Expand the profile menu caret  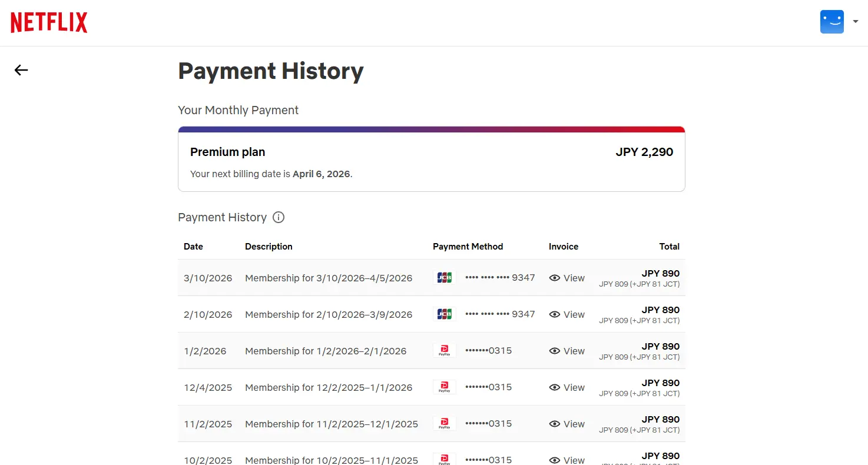click(856, 22)
